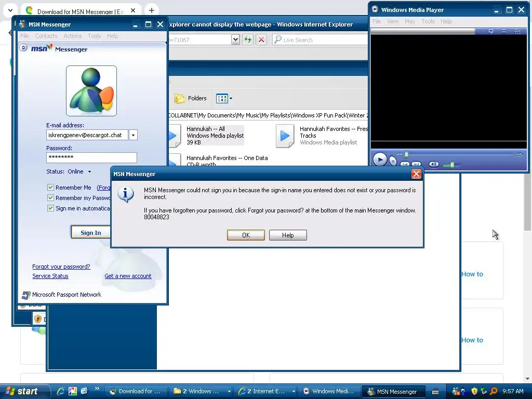The width and height of the screenshot is (532, 399).
Task: Click the Microsoft Passport Network icon
Action: pyautogui.click(x=26, y=295)
